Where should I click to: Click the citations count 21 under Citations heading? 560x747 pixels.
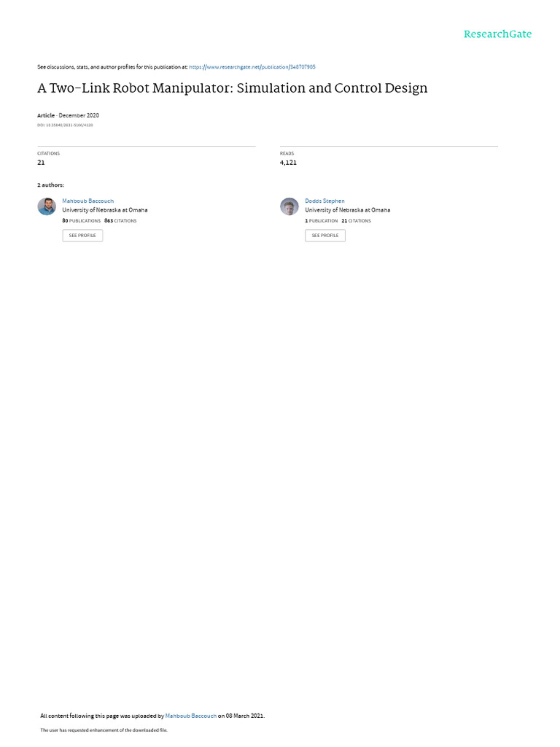click(41, 163)
